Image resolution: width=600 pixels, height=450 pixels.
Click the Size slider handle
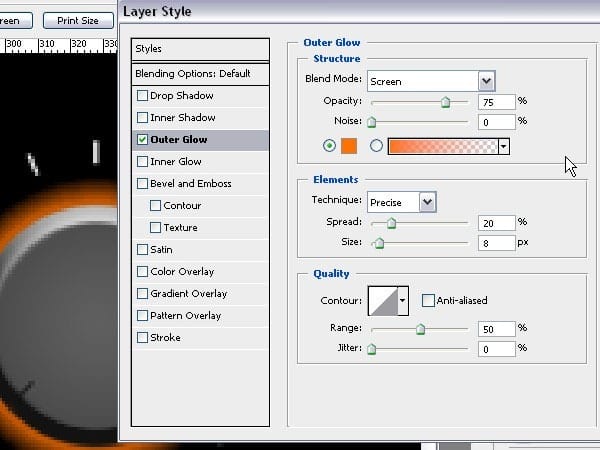click(379, 243)
